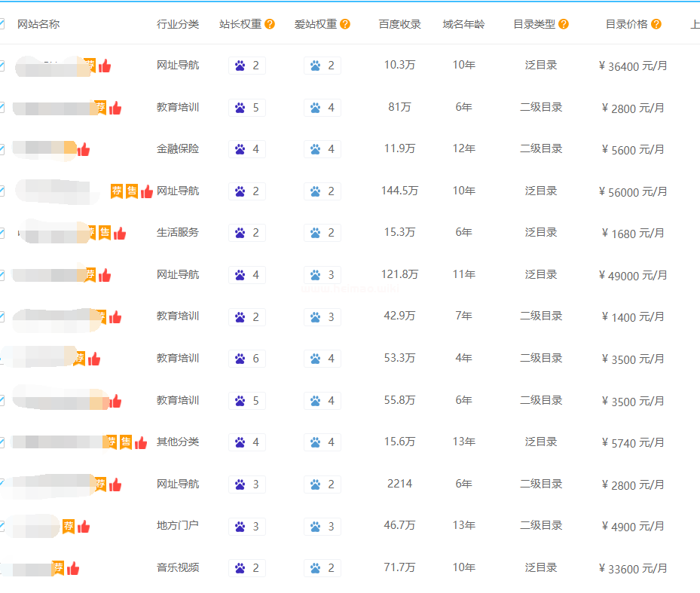
Task: Click help icon next to 站长权重 header
Action: [x=270, y=24]
